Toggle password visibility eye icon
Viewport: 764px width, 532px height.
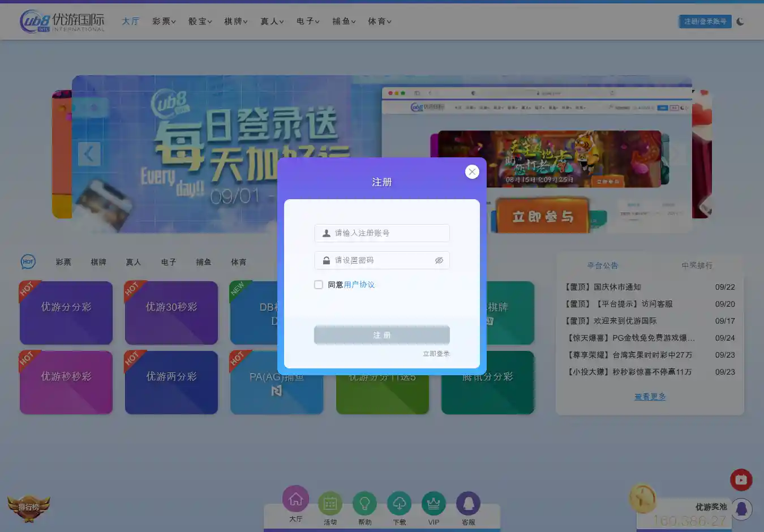439,260
